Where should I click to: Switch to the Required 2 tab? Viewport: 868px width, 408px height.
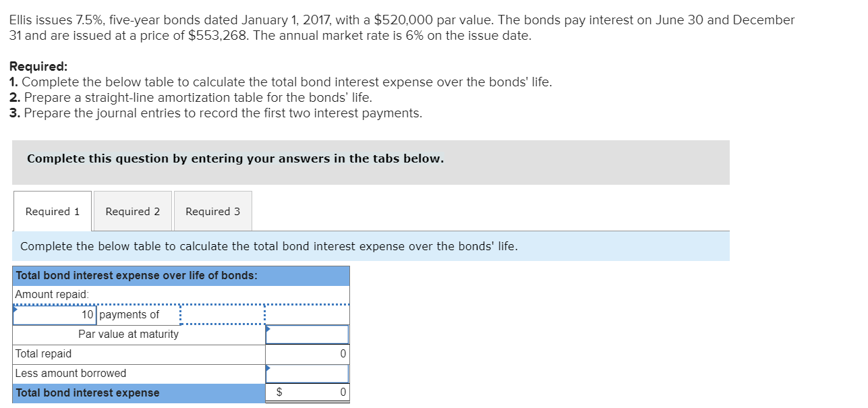pyautogui.click(x=132, y=211)
